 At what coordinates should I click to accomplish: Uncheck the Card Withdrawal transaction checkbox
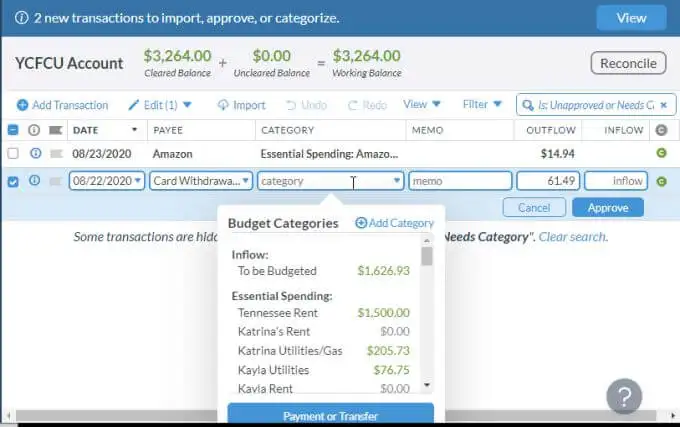point(13,181)
